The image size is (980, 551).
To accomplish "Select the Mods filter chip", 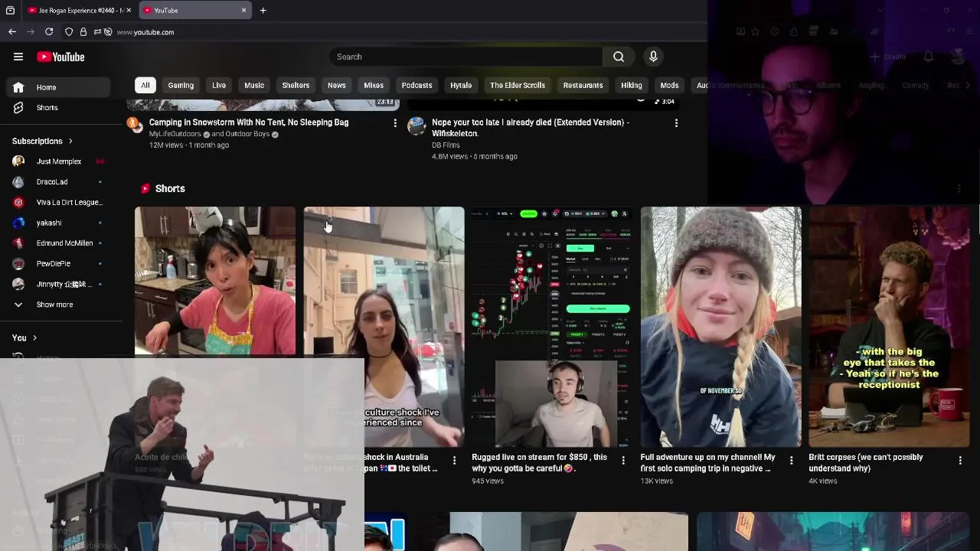I will [669, 85].
